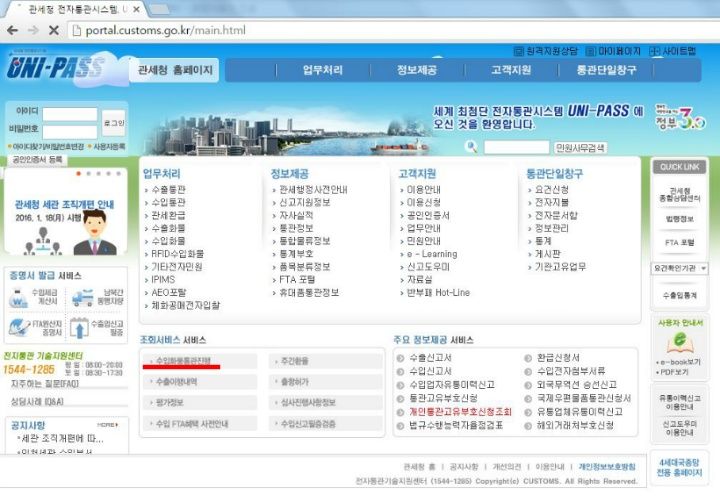Open 기관고유업무 link
The image size is (720, 503).
[x=560, y=267]
